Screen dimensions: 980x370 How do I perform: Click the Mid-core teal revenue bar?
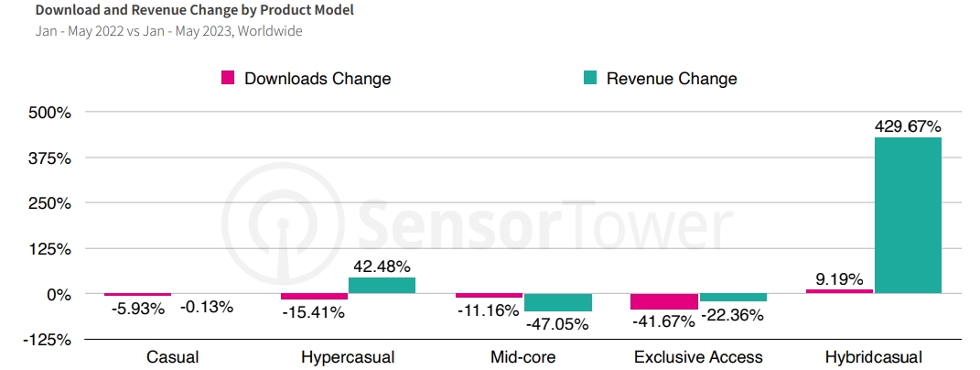557,302
